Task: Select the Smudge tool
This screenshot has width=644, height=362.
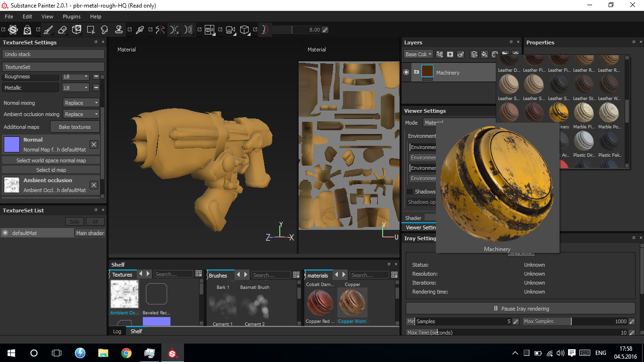Action: click(105, 30)
